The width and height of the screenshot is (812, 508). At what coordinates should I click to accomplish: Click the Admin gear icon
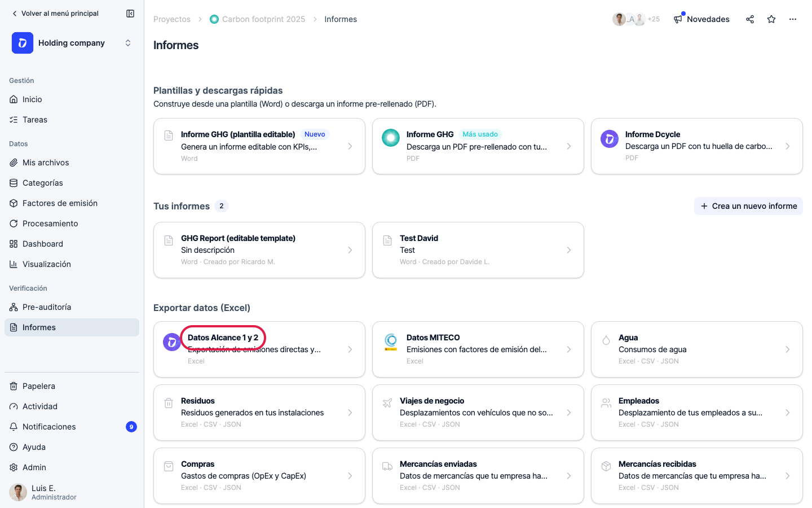coord(14,467)
